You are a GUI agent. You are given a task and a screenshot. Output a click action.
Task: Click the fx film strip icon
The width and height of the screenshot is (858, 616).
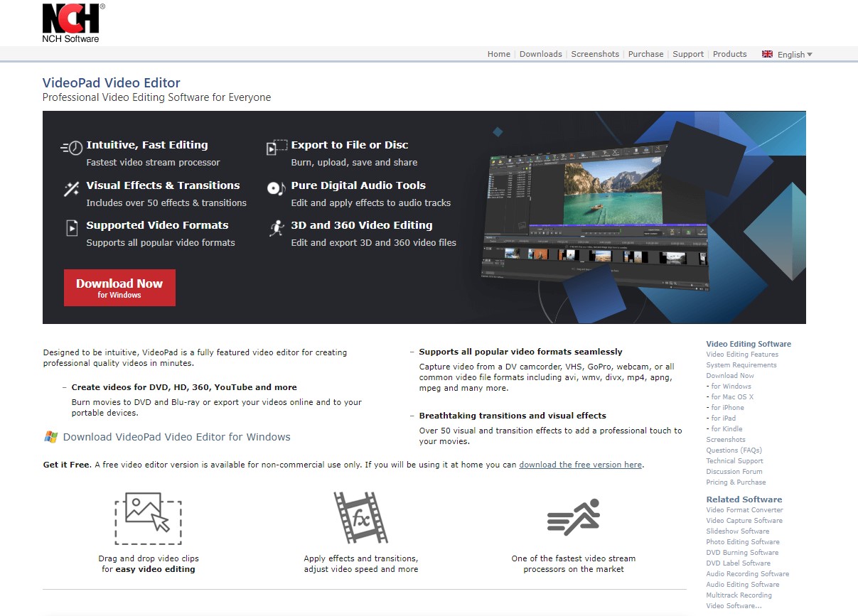coord(360,518)
